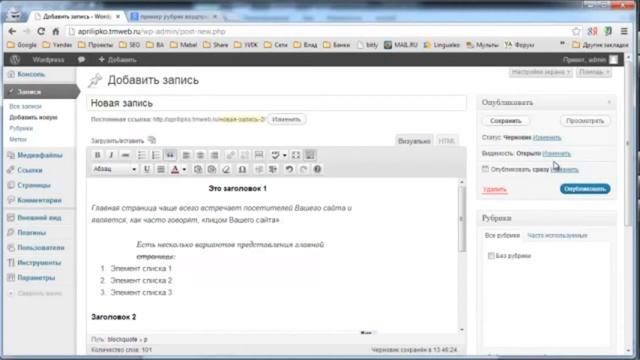Image resolution: width=640 pixels, height=360 pixels.
Task: Click the browser reload button
Action: [x=41, y=31]
